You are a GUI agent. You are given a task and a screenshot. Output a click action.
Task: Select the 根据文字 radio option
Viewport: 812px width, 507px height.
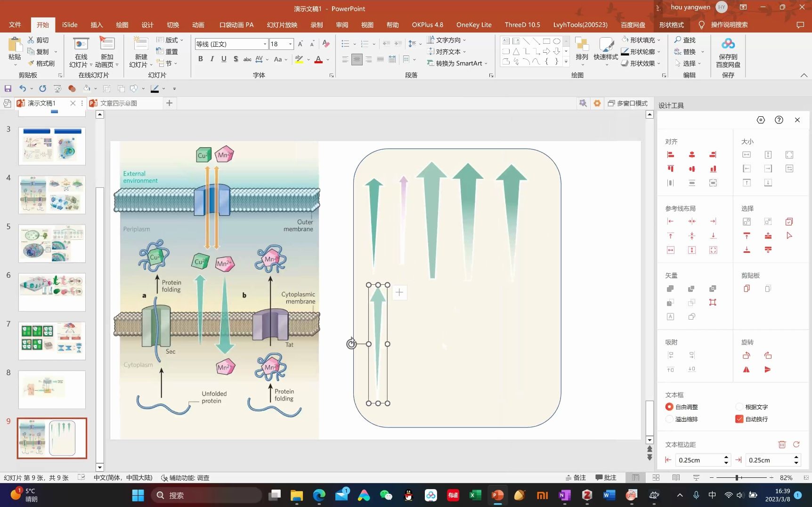click(x=739, y=407)
